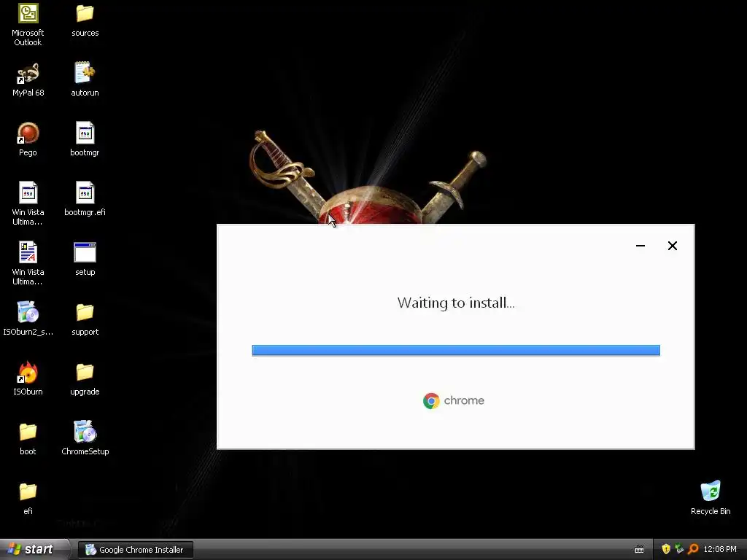This screenshot has width=747, height=560.
Task: Select the sources folder on desktop
Action: click(85, 14)
